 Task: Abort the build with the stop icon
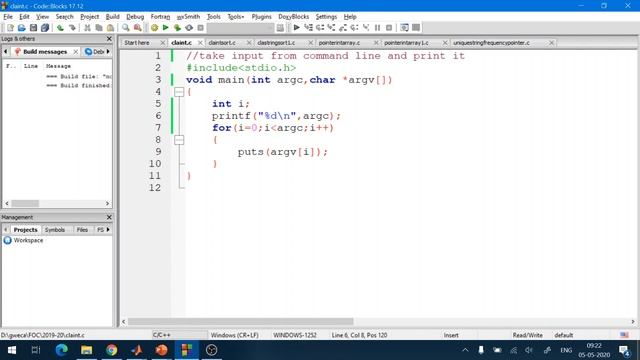tap(200, 28)
